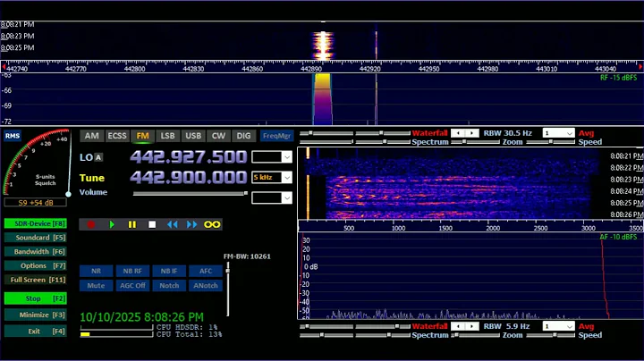Viewport: 644px width, 361px height.
Task: Click the lower red Waterfall label
Action: click(x=429, y=326)
